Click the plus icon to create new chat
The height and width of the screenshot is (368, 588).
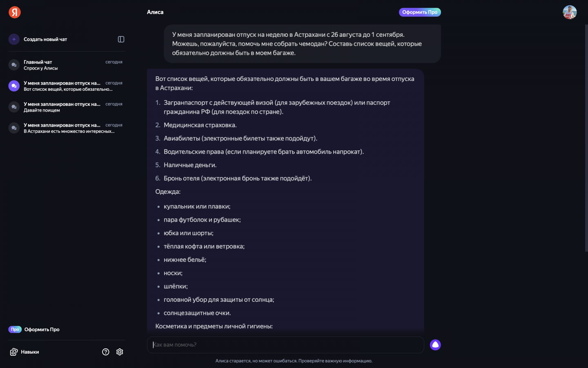coord(14,39)
